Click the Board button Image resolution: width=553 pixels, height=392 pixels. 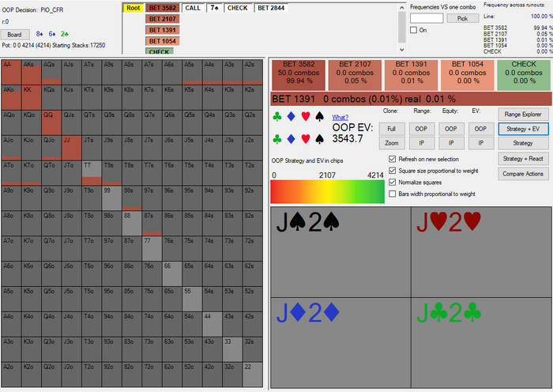click(x=15, y=35)
